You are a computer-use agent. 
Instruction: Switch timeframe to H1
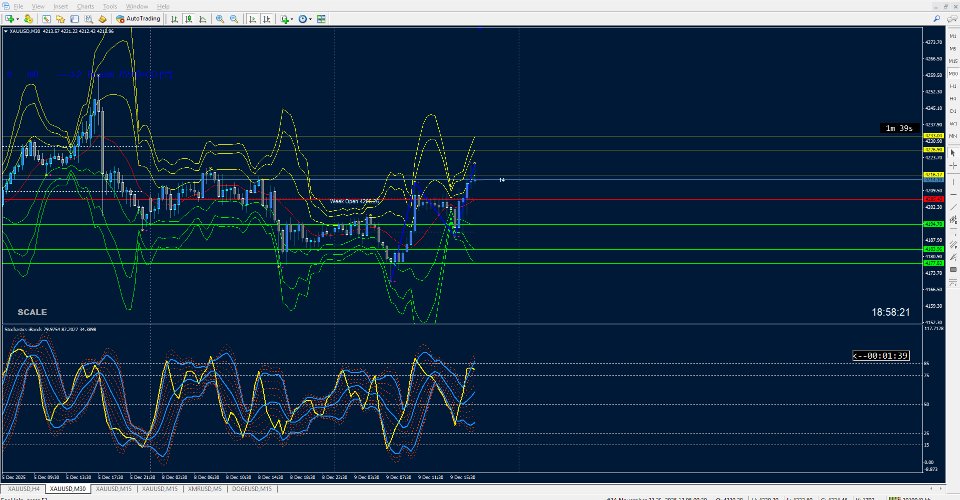click(x=953, y=86)
